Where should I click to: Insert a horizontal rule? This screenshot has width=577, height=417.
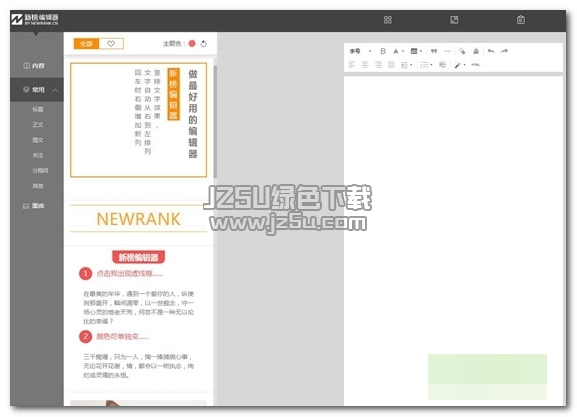tap(447, 51)
